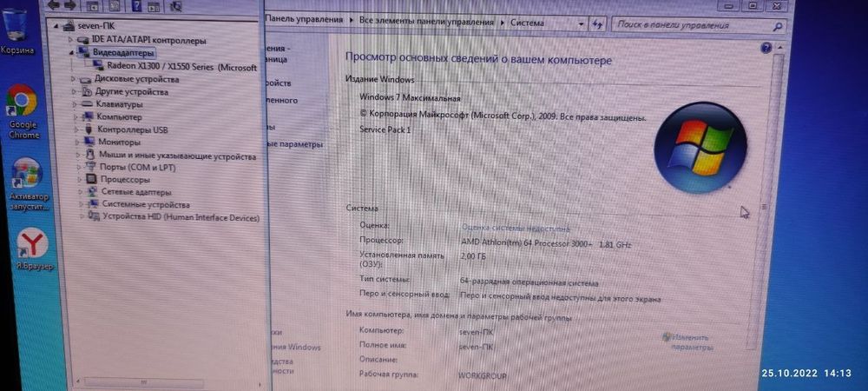The width and height of the screenshot is (868, 391).
Task: Select the Устройства HID (Human Interface Devices) label
Action: 181,217
